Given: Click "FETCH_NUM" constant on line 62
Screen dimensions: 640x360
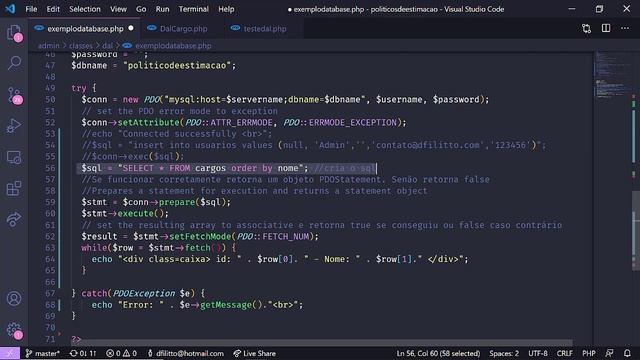Looking at the screenshot, I should (x=285, y=236).
